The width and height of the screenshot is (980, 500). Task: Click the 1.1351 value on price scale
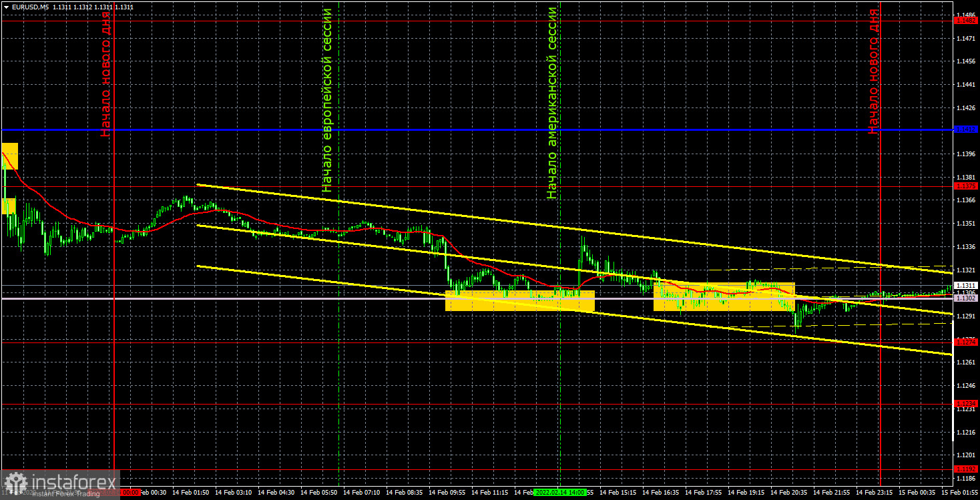click(966, 224)
